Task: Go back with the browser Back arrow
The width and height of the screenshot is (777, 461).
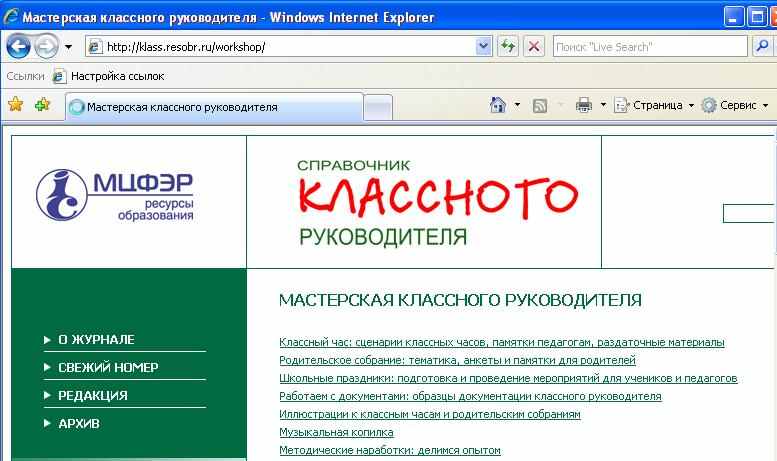Action: (18, 47)
